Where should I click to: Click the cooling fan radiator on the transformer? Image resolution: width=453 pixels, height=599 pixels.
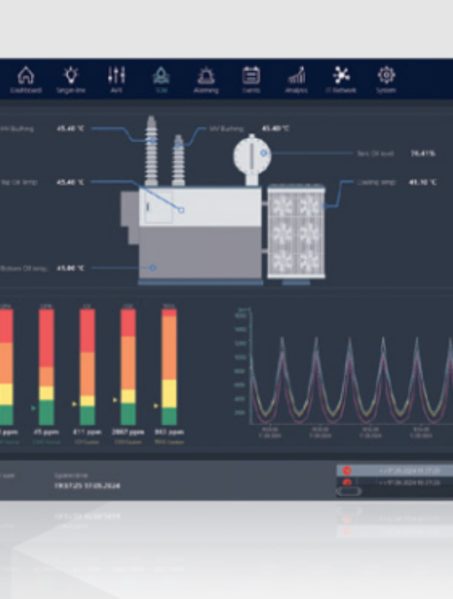pos(296,232)
